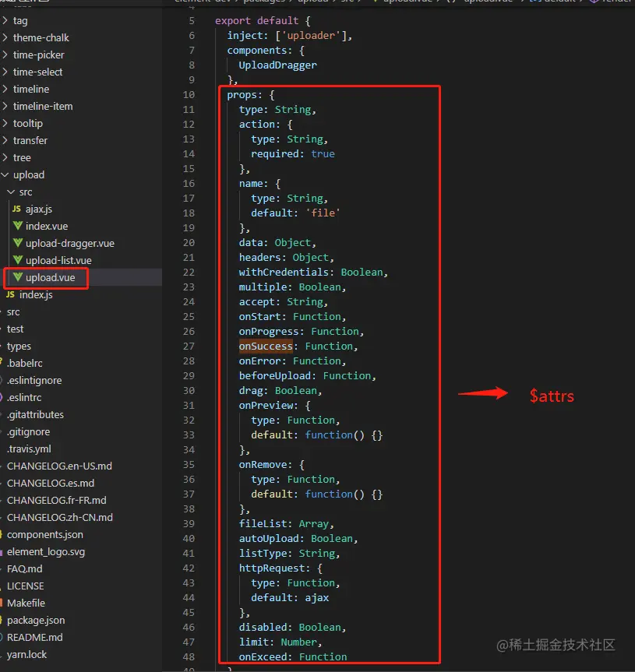Click the httpRequest property name
The image size is (635, 672).
(x=272, y=568)
